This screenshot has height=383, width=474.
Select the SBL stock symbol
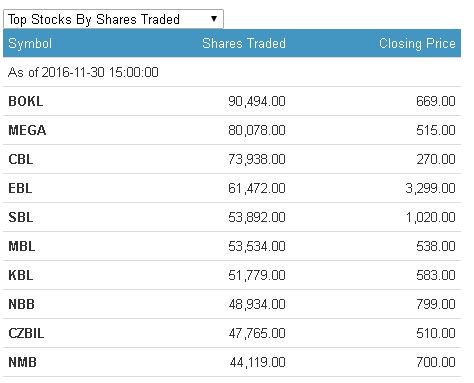tap(21, 217)
